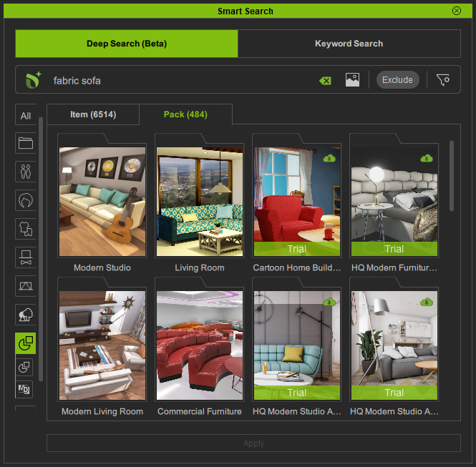The image size is (476, 467).
Task: Click the 'Cartoon Home Build...' pack name
Action: pyautogui.click(x=297, y=267)
